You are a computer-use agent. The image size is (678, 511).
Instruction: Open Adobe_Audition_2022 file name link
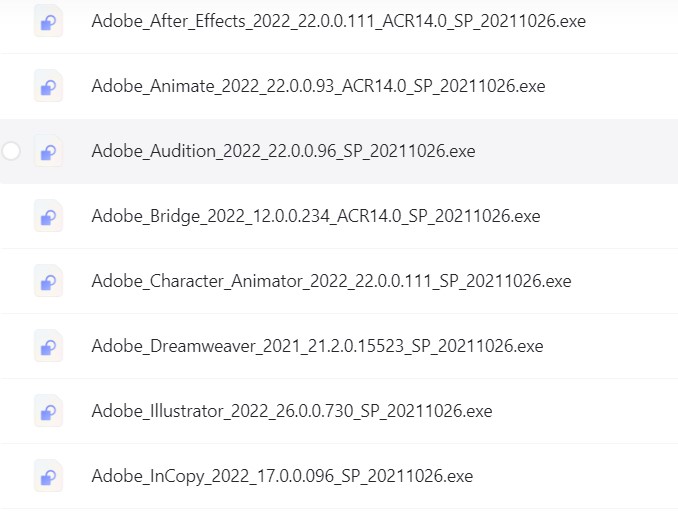pyautogui.click(x=283, y=151)
